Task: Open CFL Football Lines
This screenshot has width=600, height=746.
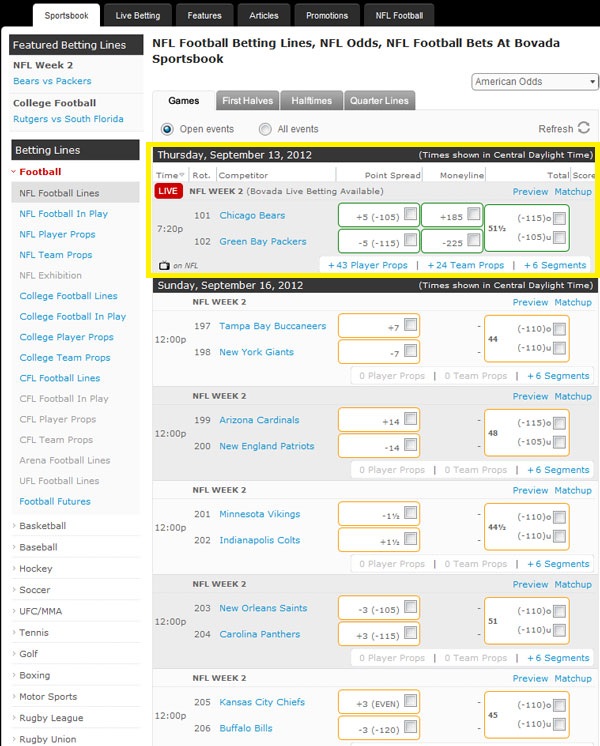Action: click(59, 378)
